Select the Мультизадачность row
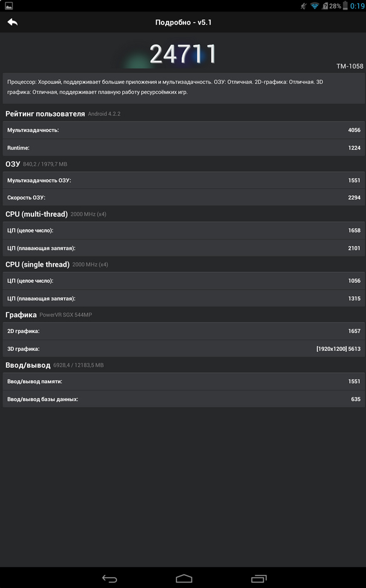This screenshot has height=588, width=366. tap(183, 130)
